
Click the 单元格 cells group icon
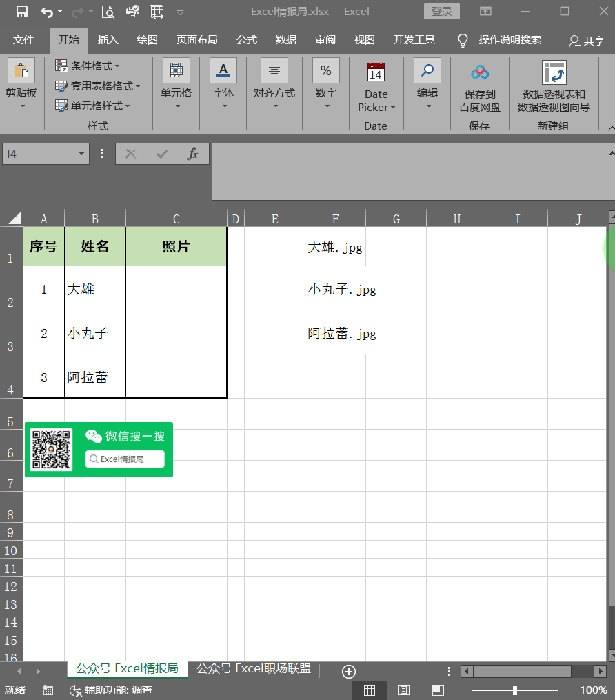point(177,70)
